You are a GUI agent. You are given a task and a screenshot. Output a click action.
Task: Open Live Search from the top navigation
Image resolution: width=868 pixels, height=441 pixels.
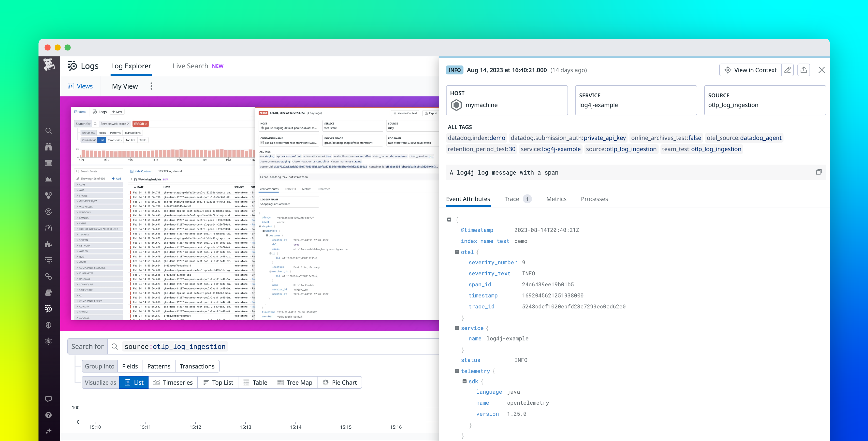(x=190, y=66)
